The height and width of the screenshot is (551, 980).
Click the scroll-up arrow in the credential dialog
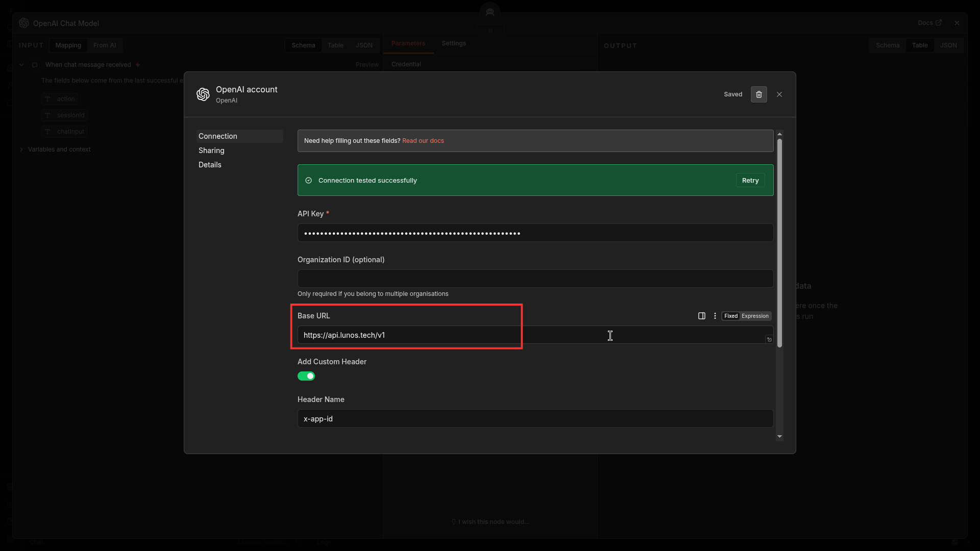point(779,134)
